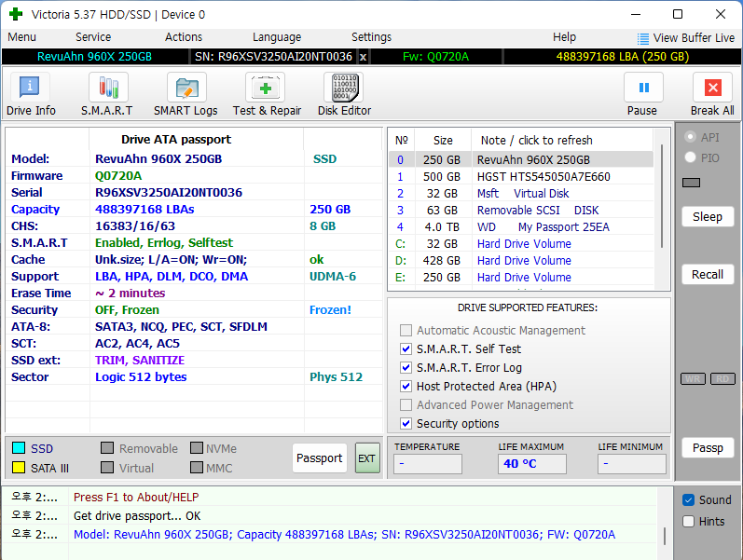
Task: Click the Recall button
Action: coord(708,274)
